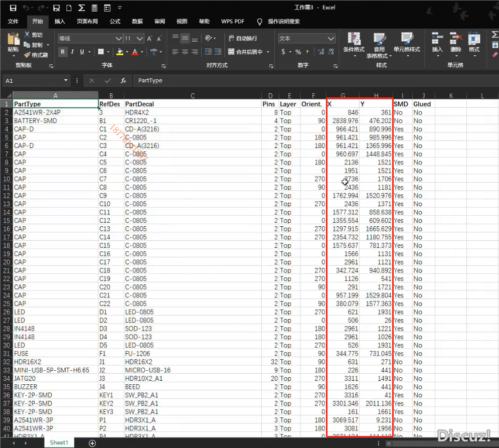This screenshot has height=448, width=499.
Task: Open the font name dropdown
Action: click(119, 39)
